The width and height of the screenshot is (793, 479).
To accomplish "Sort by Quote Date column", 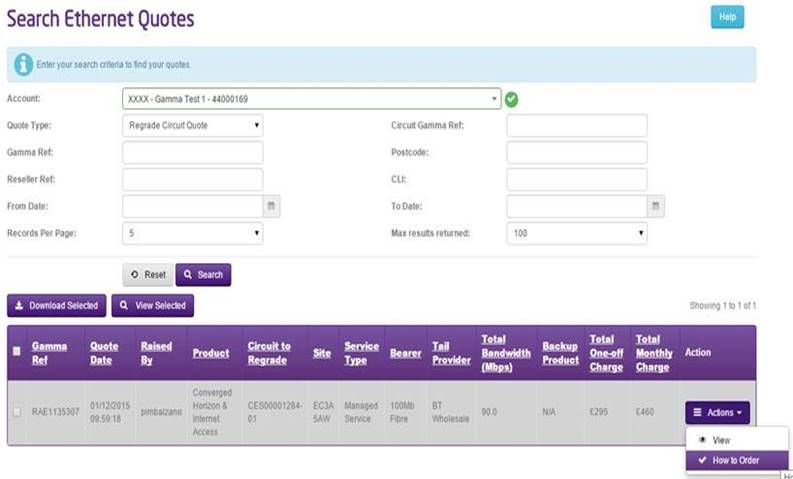I will pos(104,353).
